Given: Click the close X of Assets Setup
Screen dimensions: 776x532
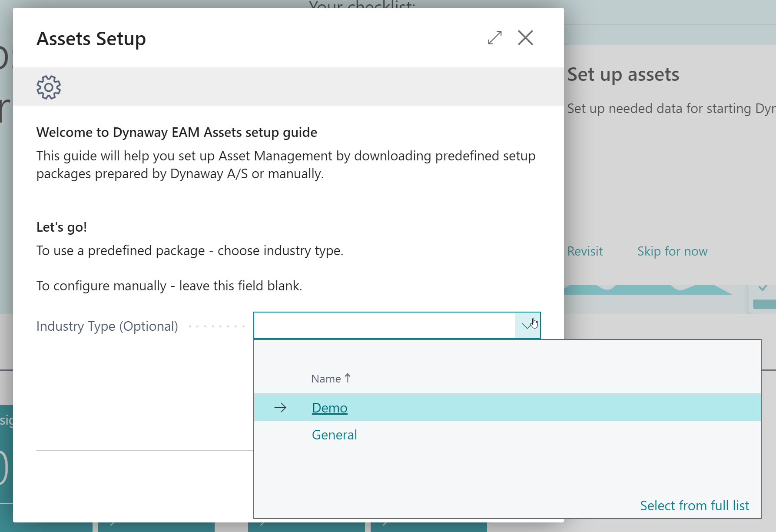Looking at the screenshot, I should pyautogui.click(x=525, y=38).
